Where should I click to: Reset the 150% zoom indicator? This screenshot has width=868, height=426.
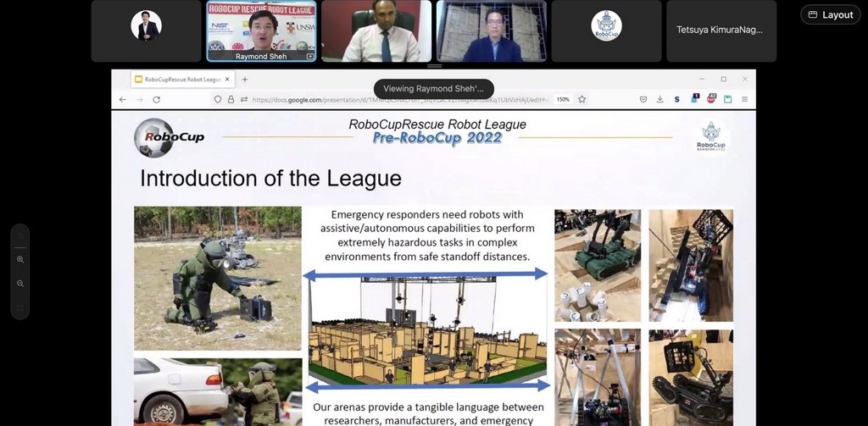coord(563,100)
